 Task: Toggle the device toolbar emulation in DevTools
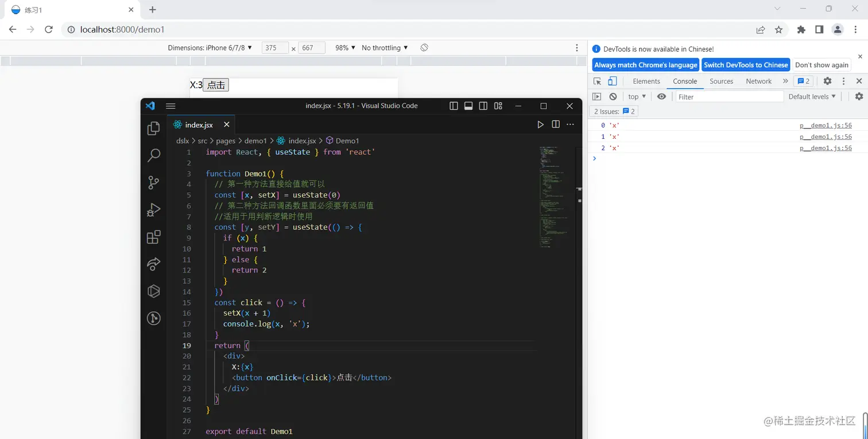click(613, 81)
